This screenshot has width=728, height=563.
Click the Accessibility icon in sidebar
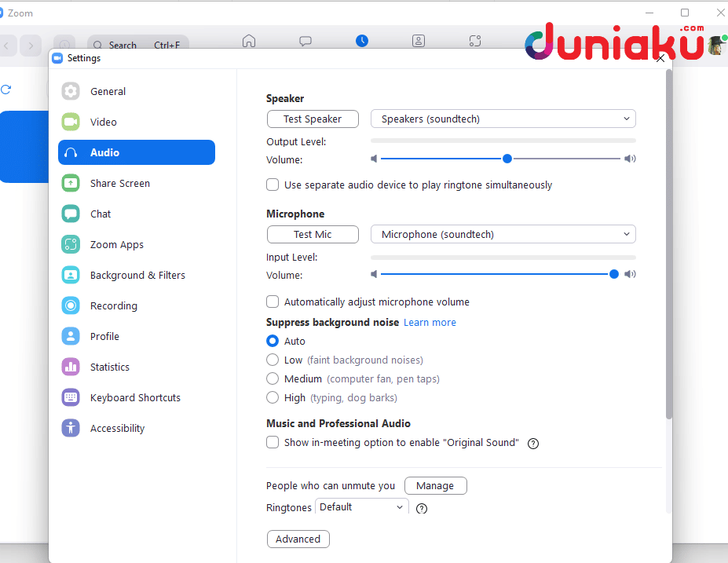pyautogui.click(x=71, y=428)
